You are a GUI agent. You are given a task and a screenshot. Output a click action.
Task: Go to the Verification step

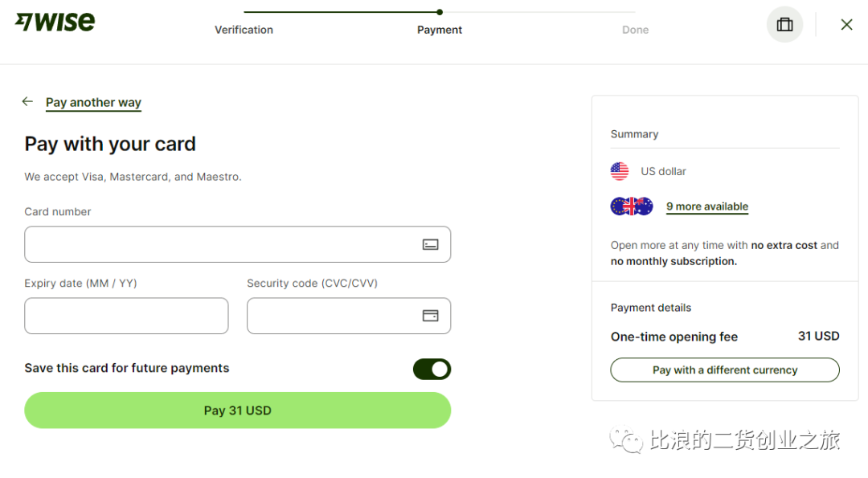coord(244,30)
